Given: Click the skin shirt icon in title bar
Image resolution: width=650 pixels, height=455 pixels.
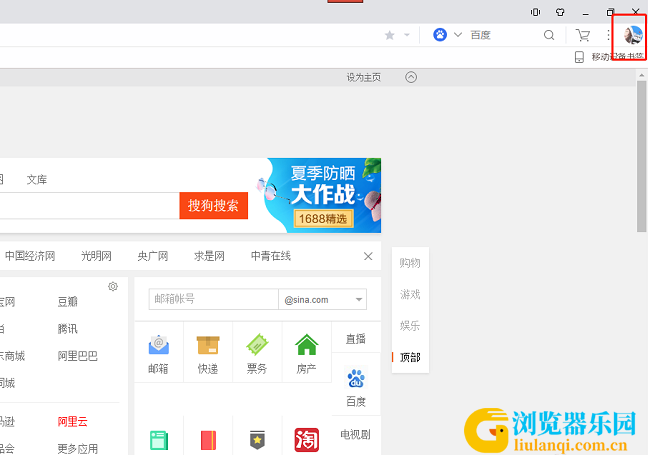Looking at the screenshot, I should tap(560, 12).
